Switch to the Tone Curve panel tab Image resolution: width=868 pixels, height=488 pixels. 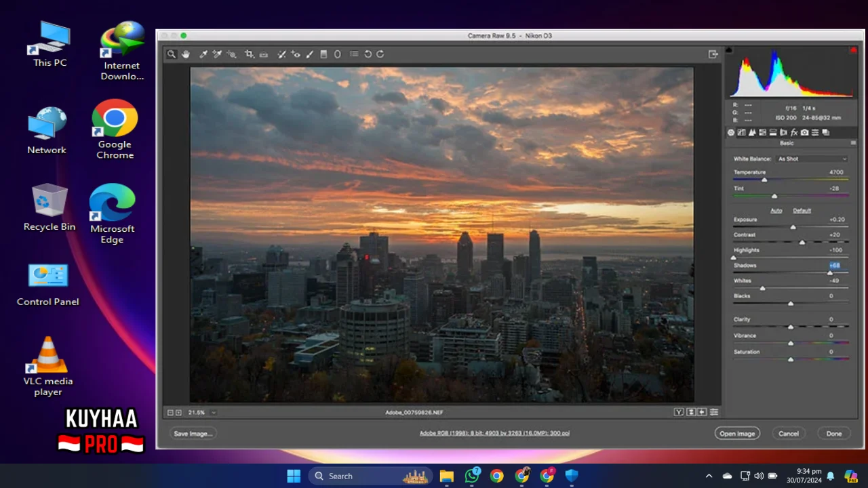click(741, 132)
